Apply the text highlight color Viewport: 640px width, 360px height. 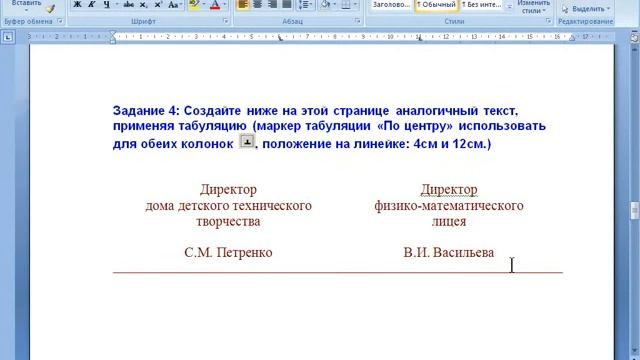(x=194, y=4)
